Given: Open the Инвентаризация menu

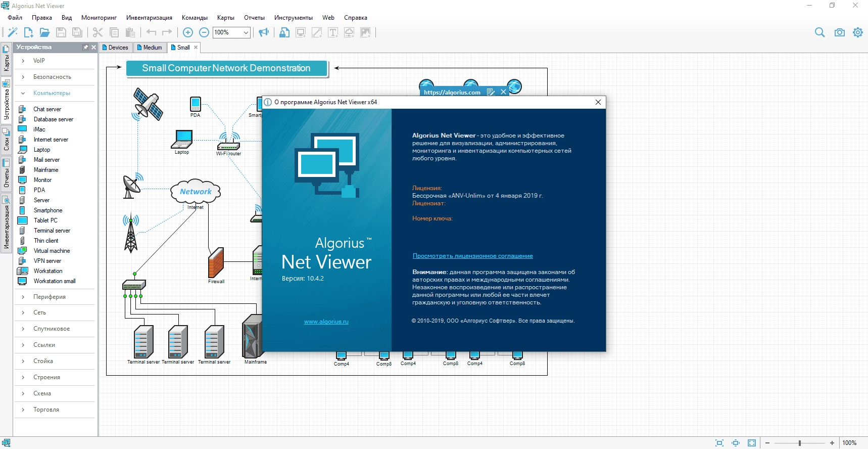Looking at the screenshot, I should pyautogui.click(x=149, y=18).
